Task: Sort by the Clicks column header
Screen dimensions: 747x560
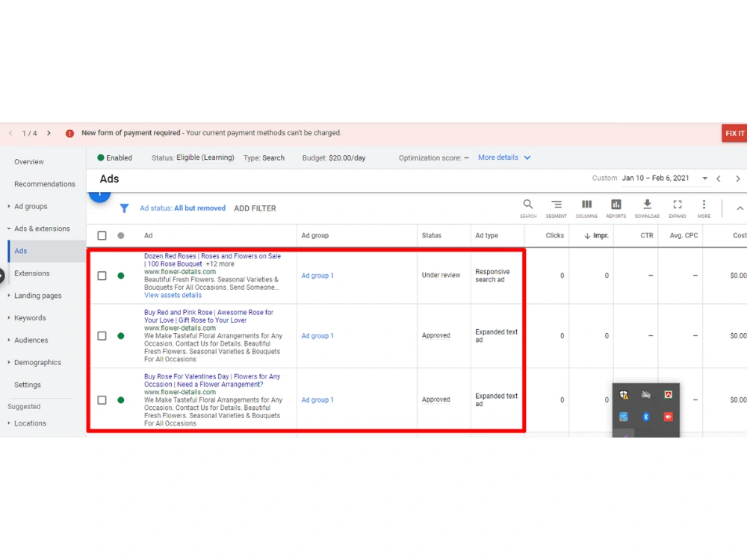Action: 554,235
